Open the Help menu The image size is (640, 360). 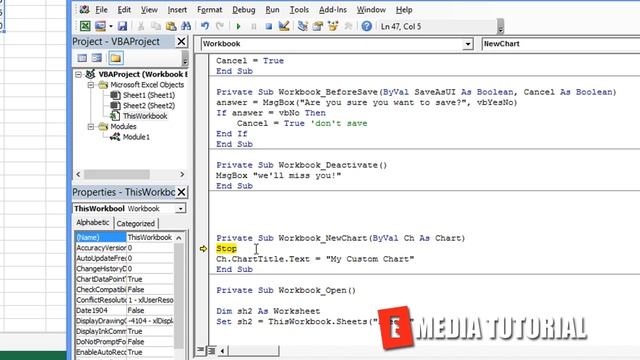tap(404, 9)
